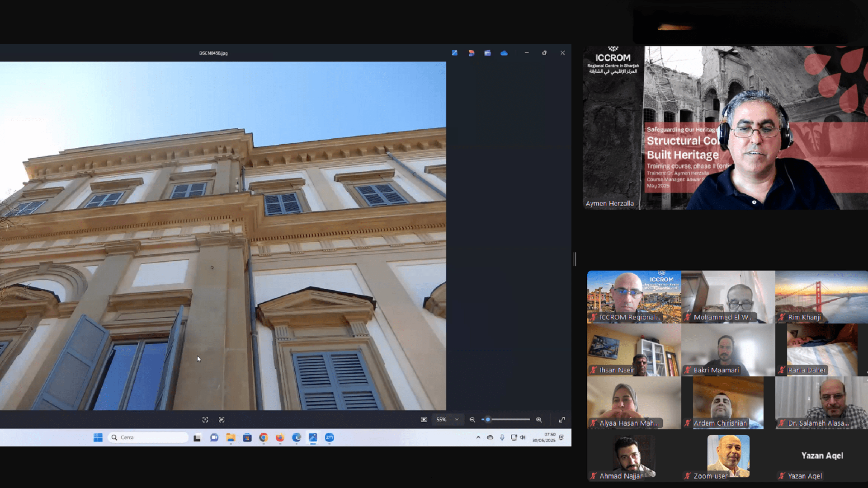
Task: Toggle the volume speaker icon in tray
Action: (x=523, y=437)
